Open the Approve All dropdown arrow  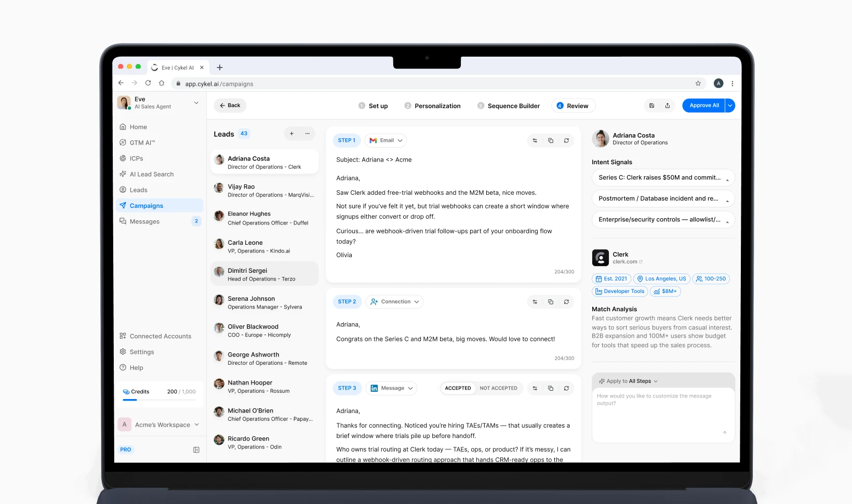coord(730,105)
